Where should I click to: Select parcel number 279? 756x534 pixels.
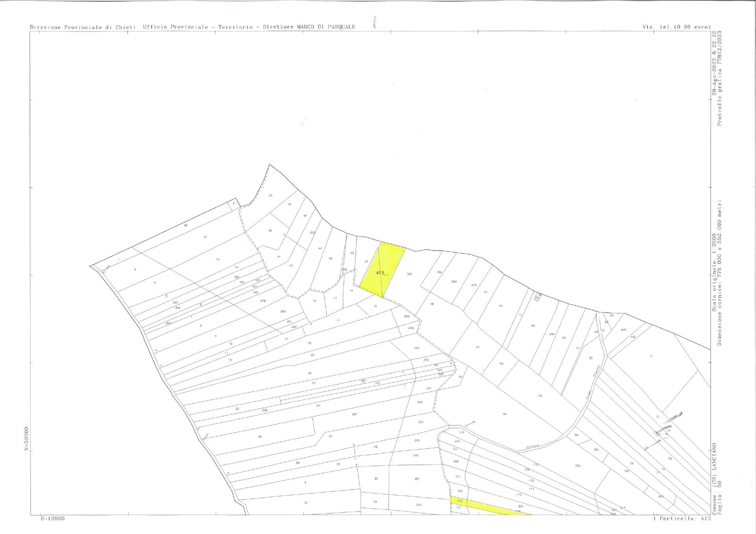263,301
